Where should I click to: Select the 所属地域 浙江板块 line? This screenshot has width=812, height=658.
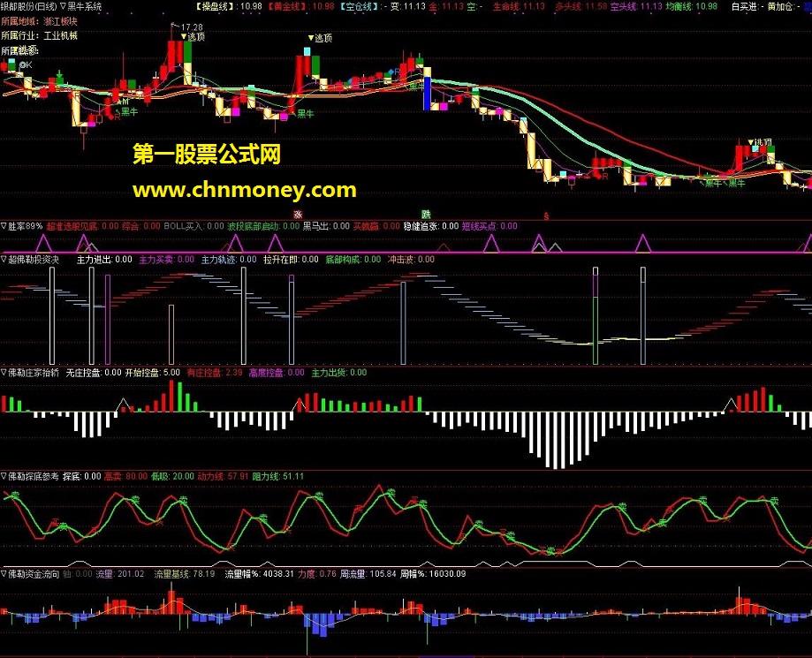click(40, 22)
